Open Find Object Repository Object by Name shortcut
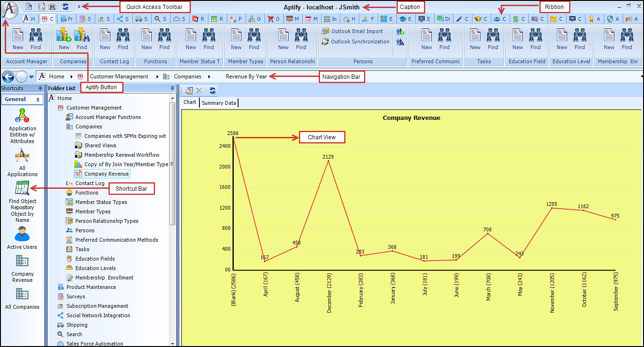 pos(22,202)
